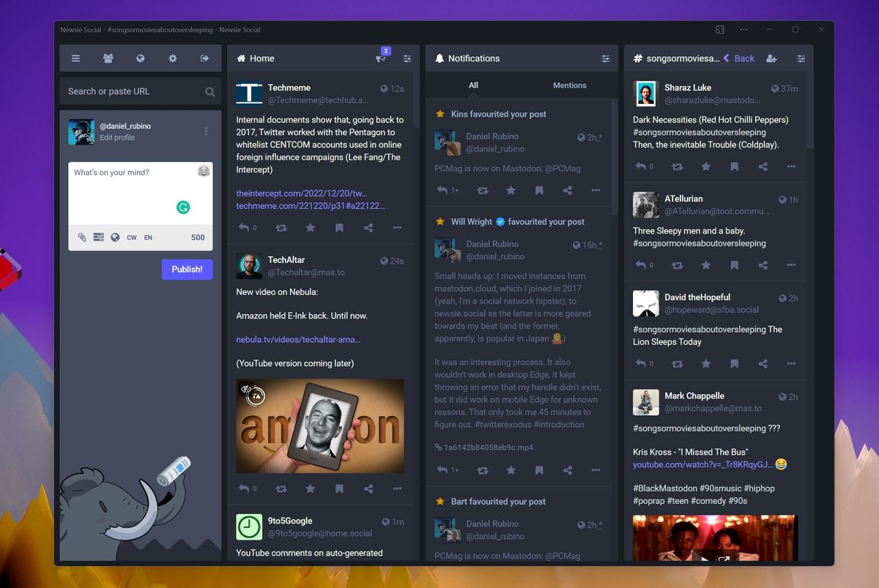Screen dimensions: 879x588
Task: Open the federated timeline globe icon
Action: [x=140, y=58]
